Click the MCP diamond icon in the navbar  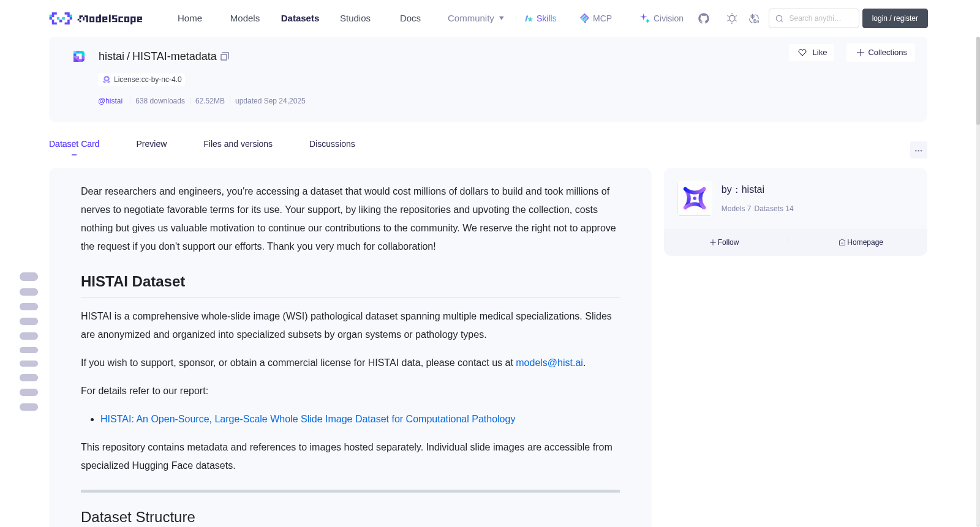tap(584, 18)
